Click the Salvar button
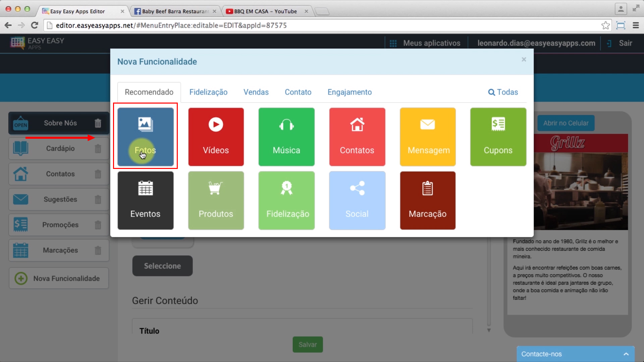Screen dimensions: 644x362 307,344
